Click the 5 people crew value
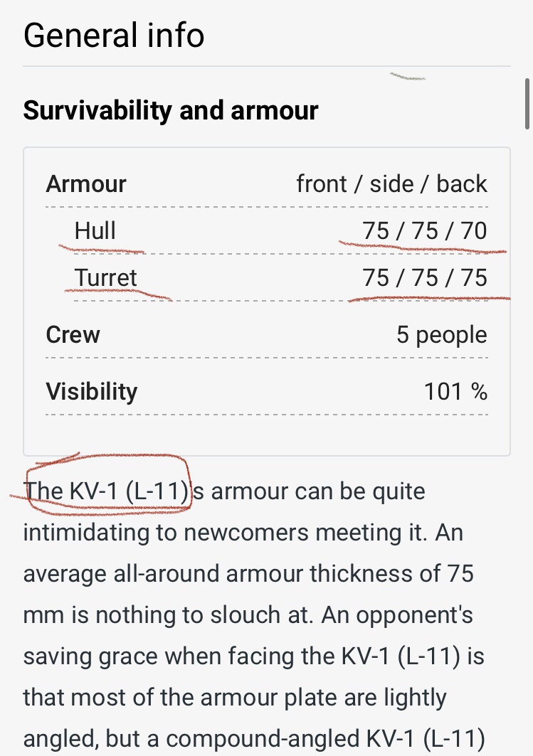Viewport: 533px width, 756px height. click(442, 334)
